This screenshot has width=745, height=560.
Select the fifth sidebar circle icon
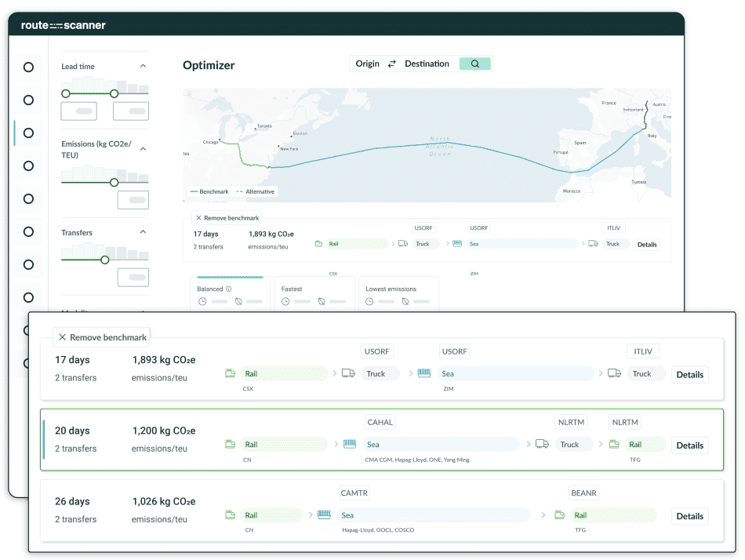[28, 198]
